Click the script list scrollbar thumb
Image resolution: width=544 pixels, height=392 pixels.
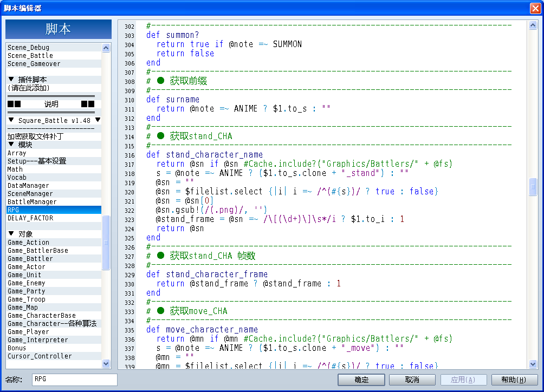coord(106,242)
